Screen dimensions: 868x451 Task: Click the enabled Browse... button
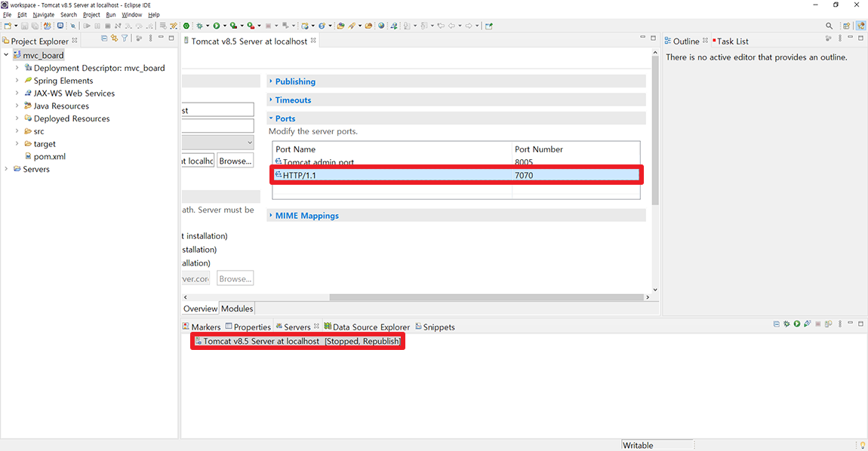pyautogui.click(x=235, y=161)
